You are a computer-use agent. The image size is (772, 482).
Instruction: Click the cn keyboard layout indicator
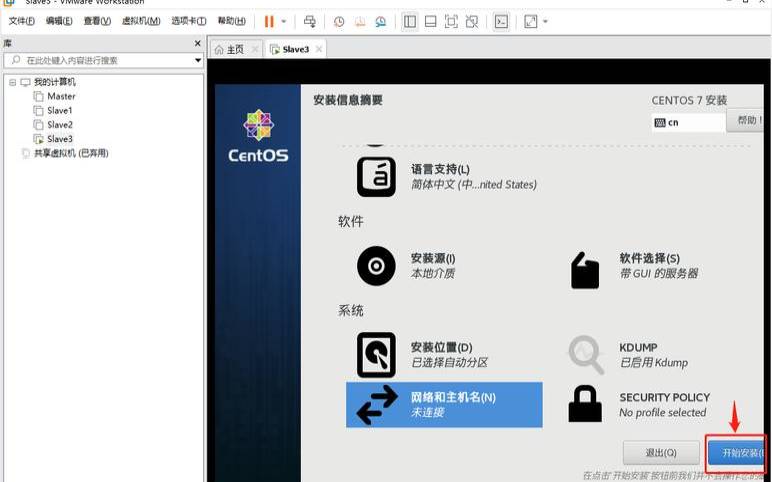click(x=688, y=123)
